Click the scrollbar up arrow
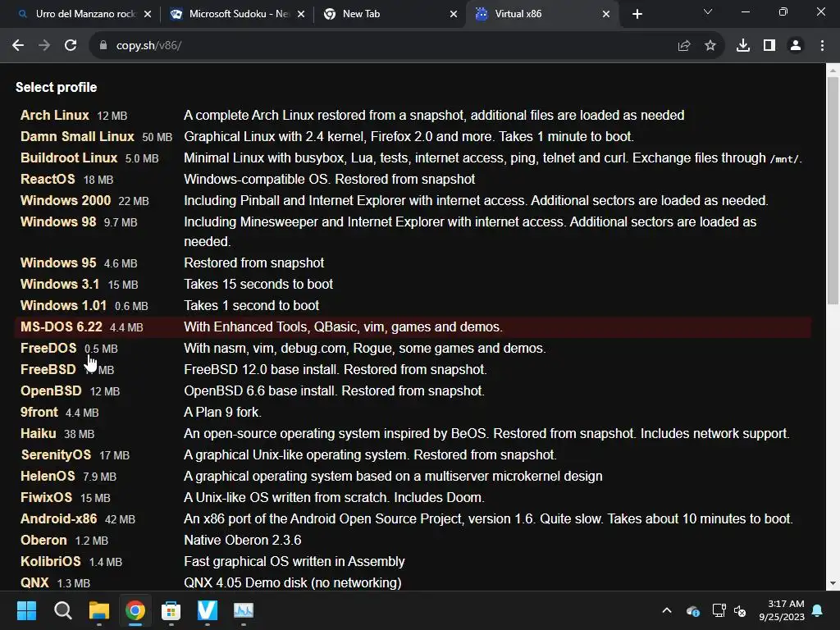Viewport: 840px width, 630px height. 833,71
